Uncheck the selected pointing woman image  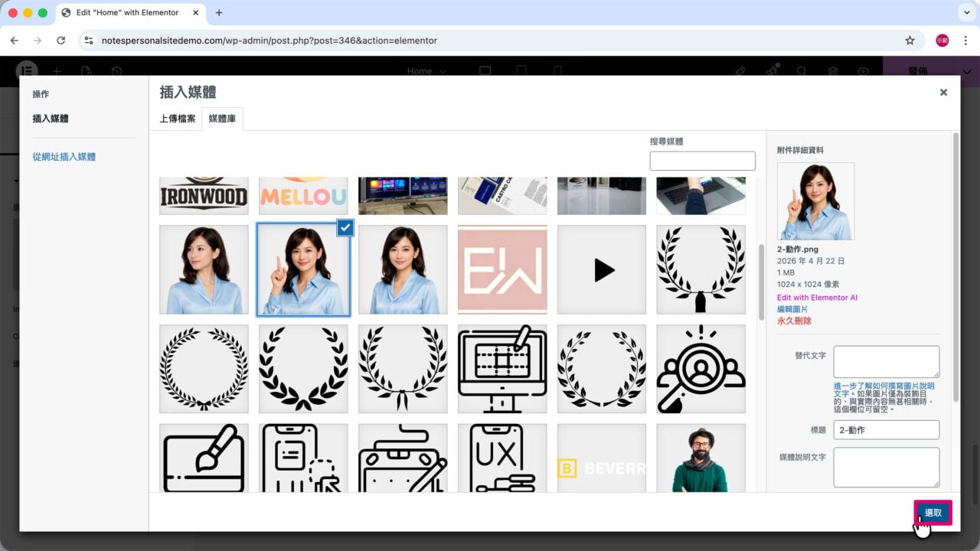345,227
